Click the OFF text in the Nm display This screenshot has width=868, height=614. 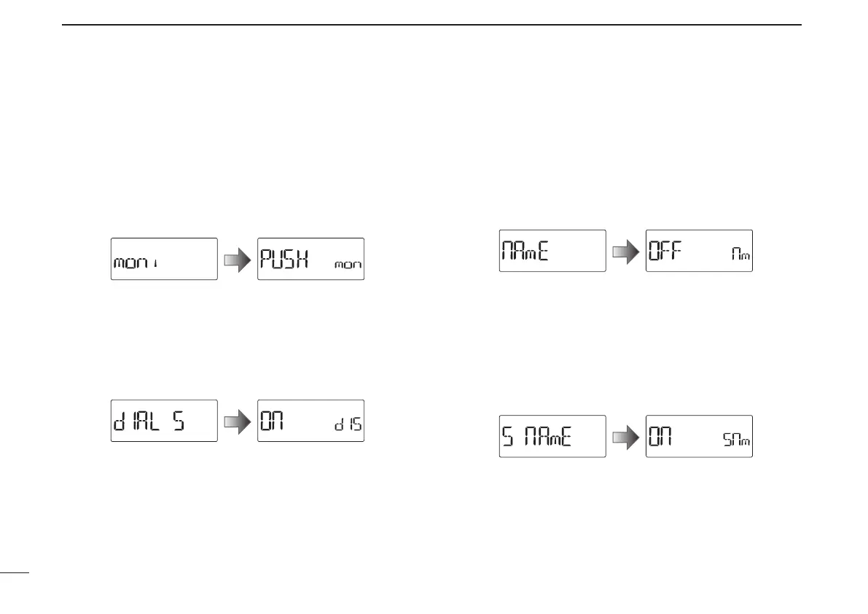[665, 251]
